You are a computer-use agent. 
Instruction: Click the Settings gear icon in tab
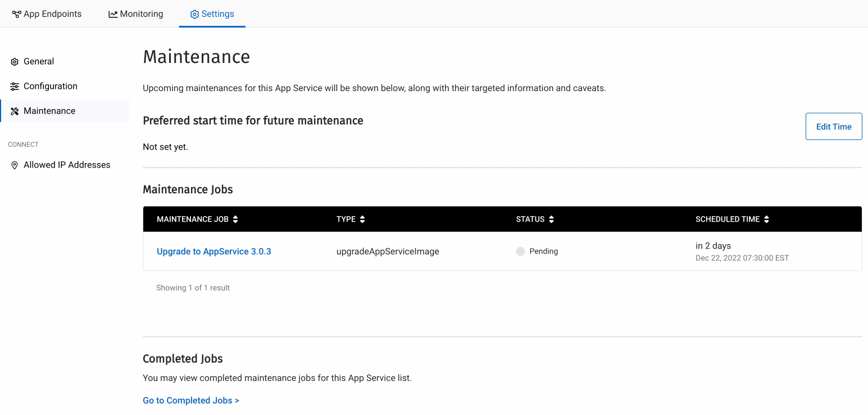tap(194, 14)
